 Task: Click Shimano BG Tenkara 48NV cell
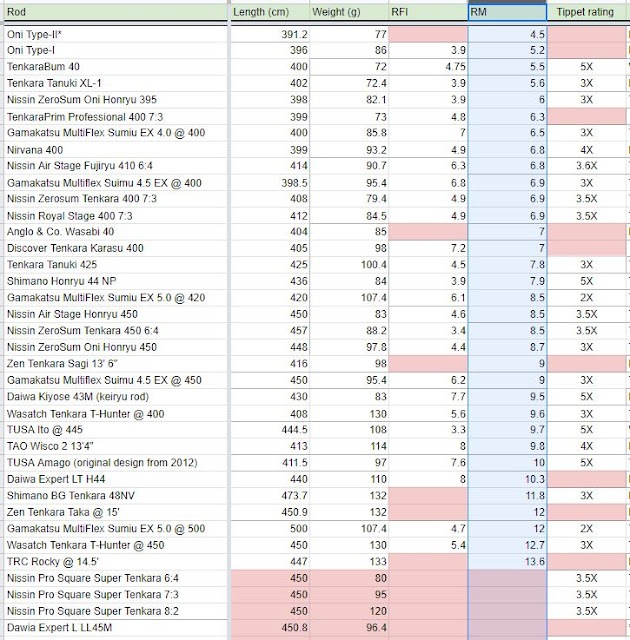115,496
